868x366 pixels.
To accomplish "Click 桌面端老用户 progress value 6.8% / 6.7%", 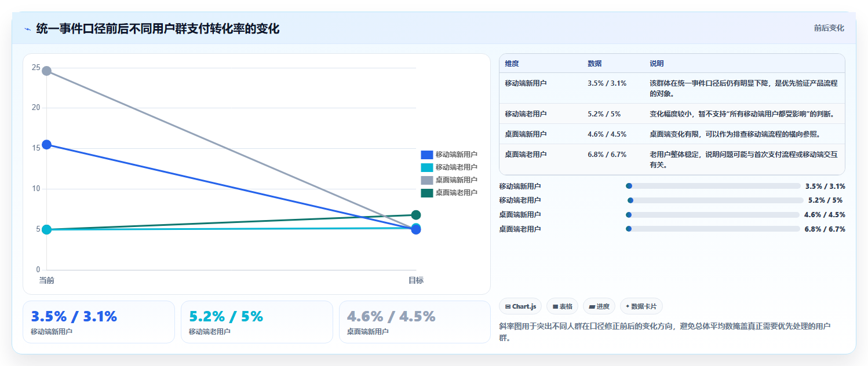I will 825,229.
